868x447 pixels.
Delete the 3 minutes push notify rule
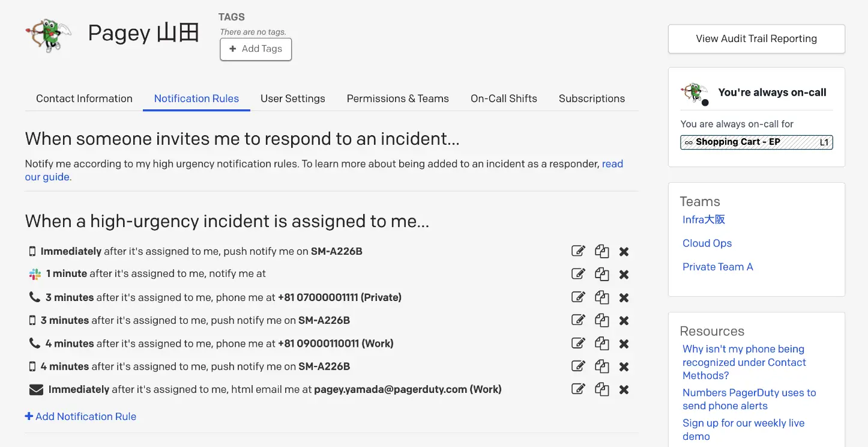[624, 321]
